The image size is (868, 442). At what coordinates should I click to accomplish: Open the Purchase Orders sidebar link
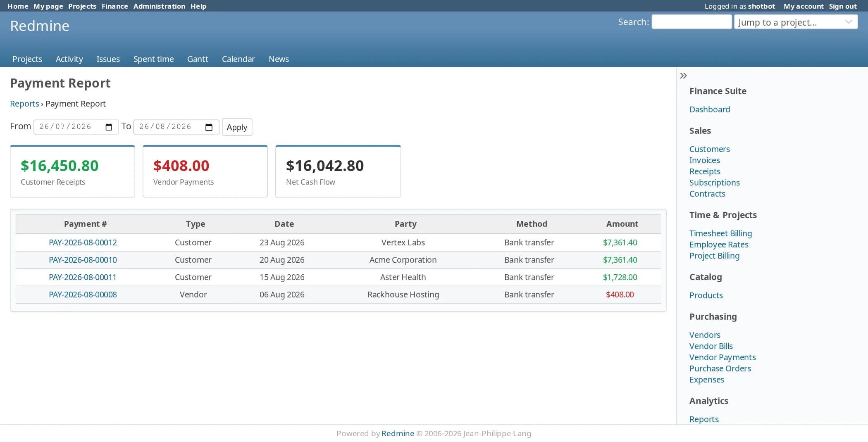720,368
